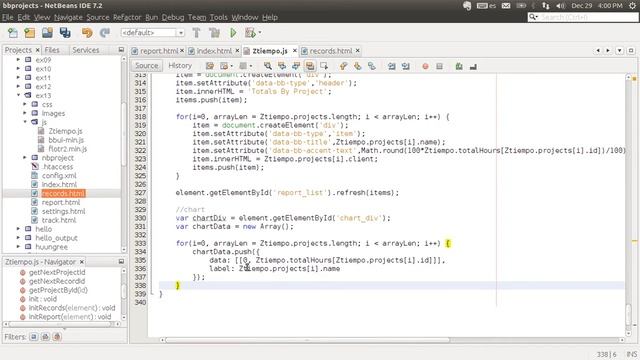Toggle rectangular selection icon
This screenshot has width=640, height=360.
[x=324, y=66]
